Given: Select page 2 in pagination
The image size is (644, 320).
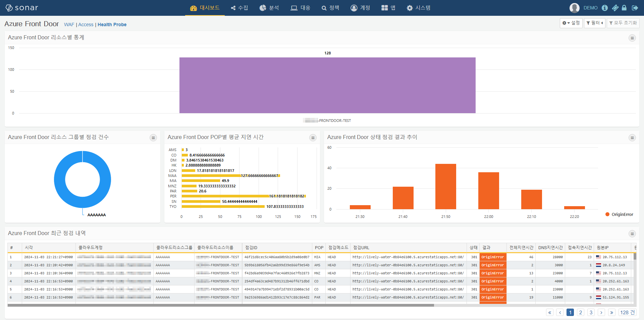Looking at the screenshot, I should tap(581, 312).
